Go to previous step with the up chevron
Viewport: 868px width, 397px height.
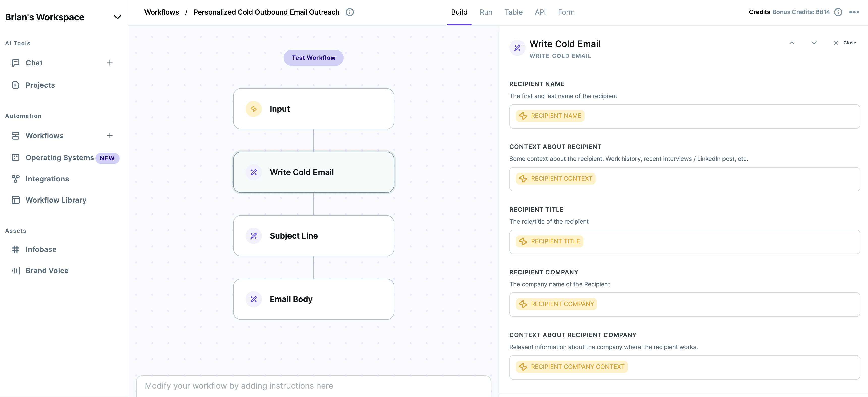[792, 43]
